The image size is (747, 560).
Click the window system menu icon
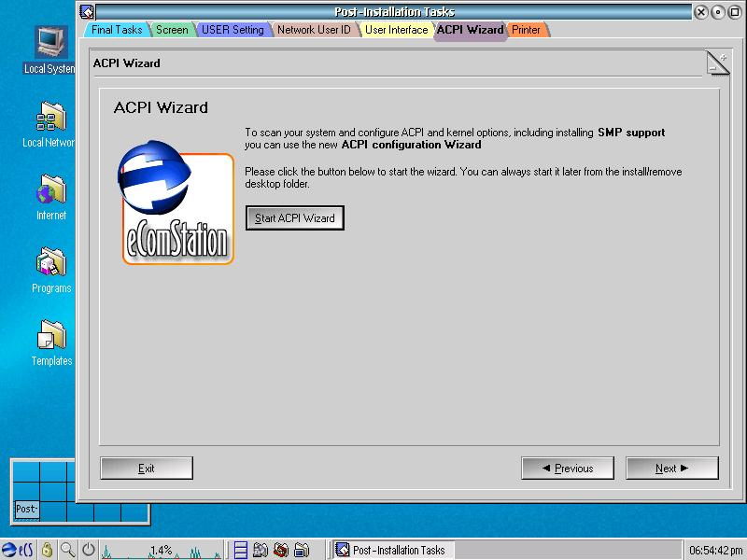[x=87, y=11]
